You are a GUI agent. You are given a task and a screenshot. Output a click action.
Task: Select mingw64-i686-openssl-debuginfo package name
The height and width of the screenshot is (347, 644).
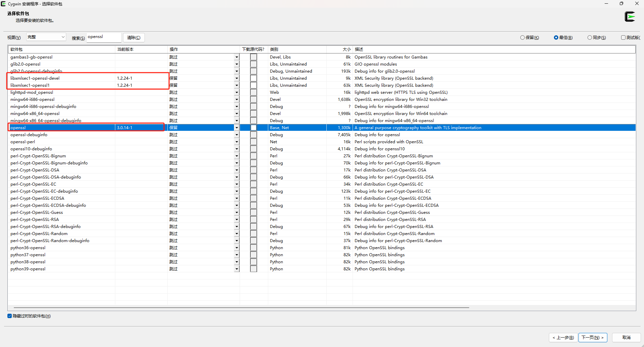pos(43,107)
